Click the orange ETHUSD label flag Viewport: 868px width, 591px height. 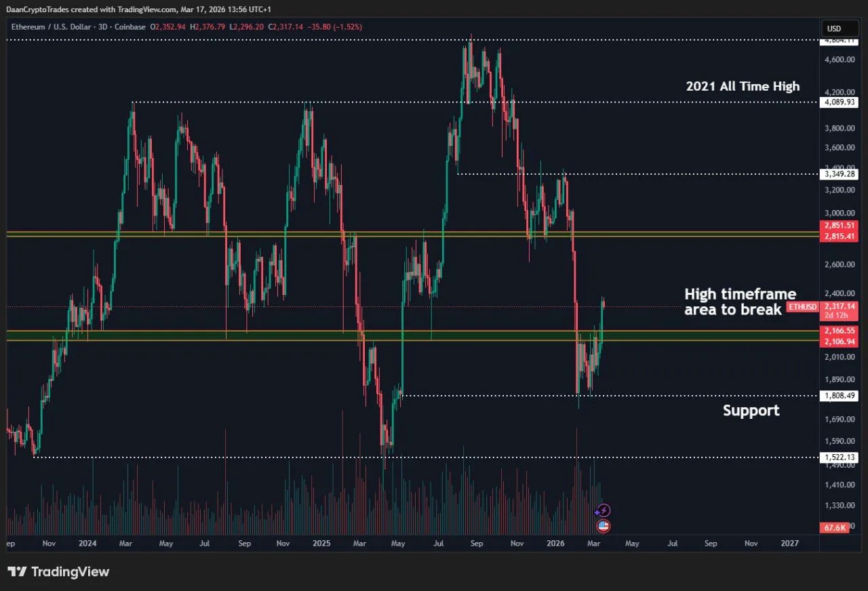[x=802, y=306]
